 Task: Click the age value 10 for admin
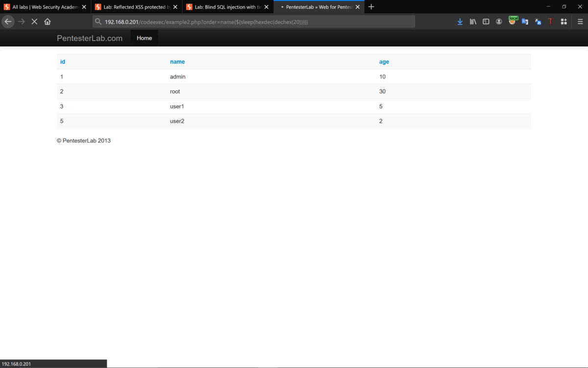382,77
